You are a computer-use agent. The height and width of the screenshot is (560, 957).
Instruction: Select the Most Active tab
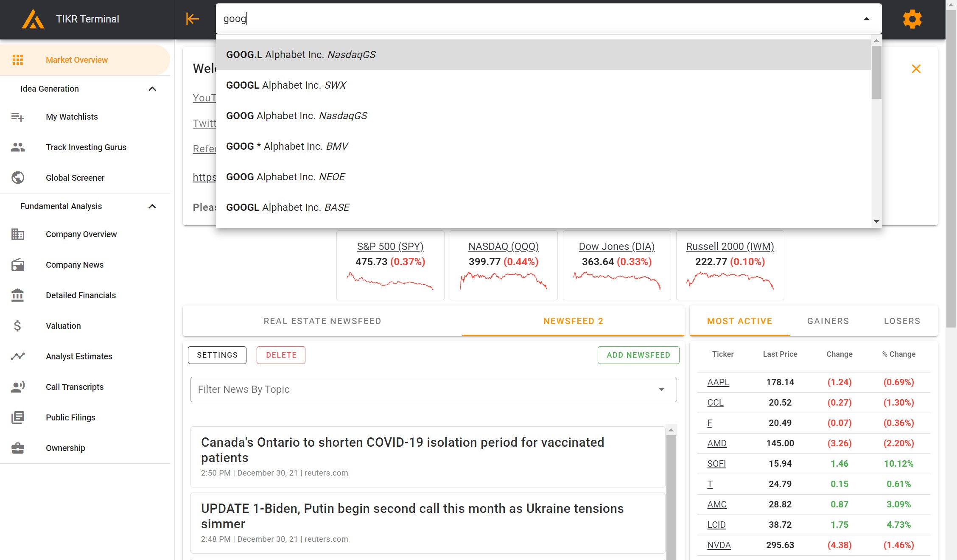click(x=739, y=321)
